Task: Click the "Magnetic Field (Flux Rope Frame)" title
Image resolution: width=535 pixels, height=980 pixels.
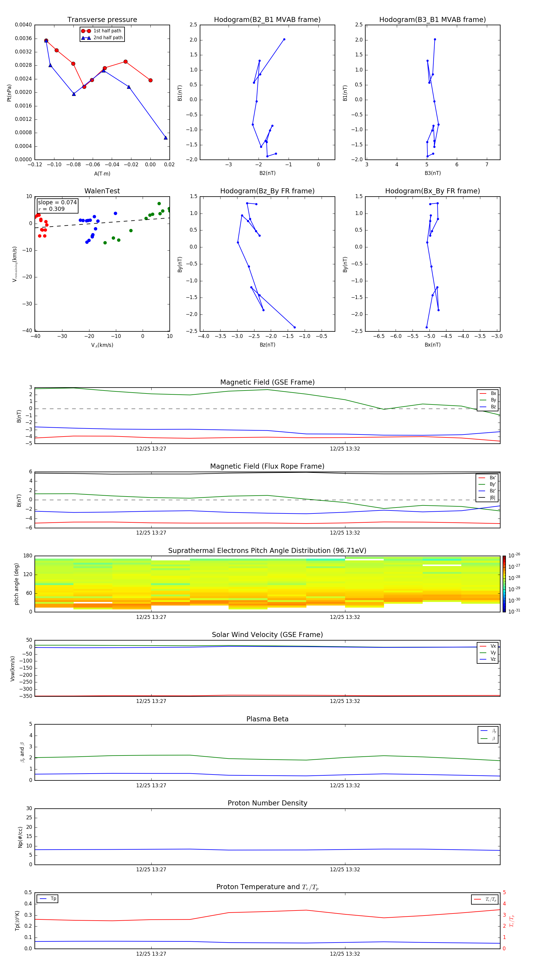Action: (x=267, y=467)
